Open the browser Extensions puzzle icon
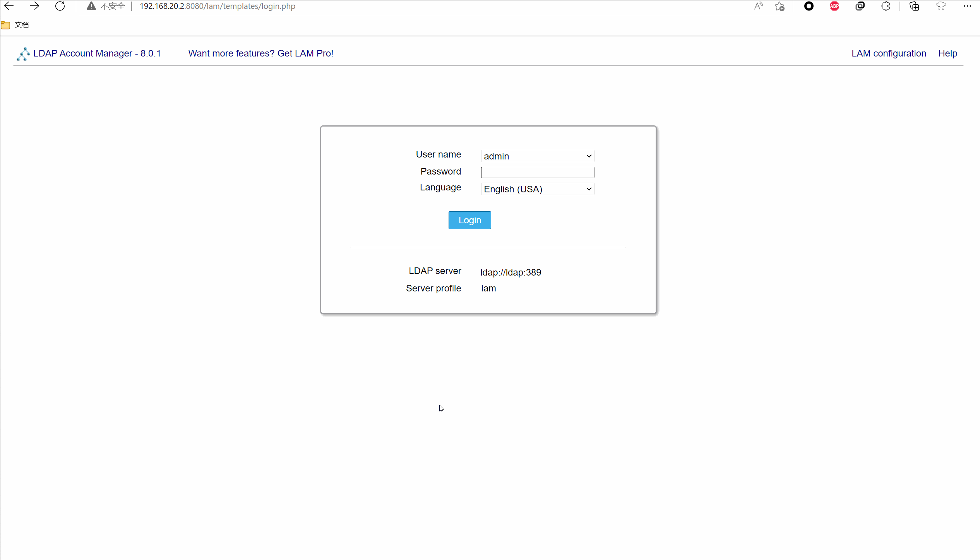The width and height of the screenshot is (980, 560). point(886,6)
